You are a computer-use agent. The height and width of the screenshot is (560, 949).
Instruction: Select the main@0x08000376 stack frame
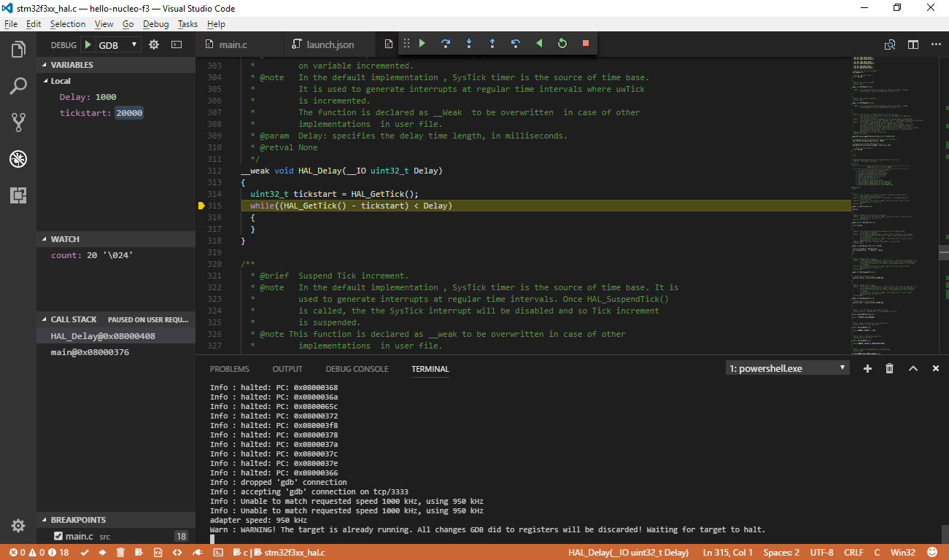(116, 352)
